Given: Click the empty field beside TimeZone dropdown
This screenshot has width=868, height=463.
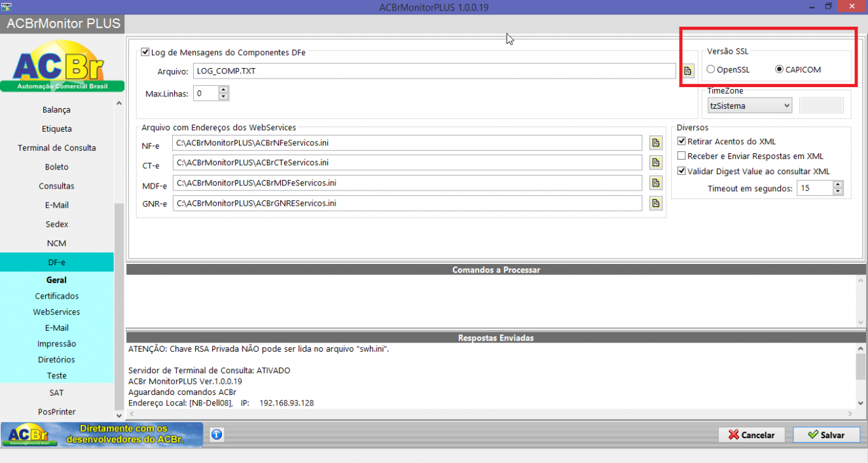Looking at the screenshot, I should pos(822,105).
